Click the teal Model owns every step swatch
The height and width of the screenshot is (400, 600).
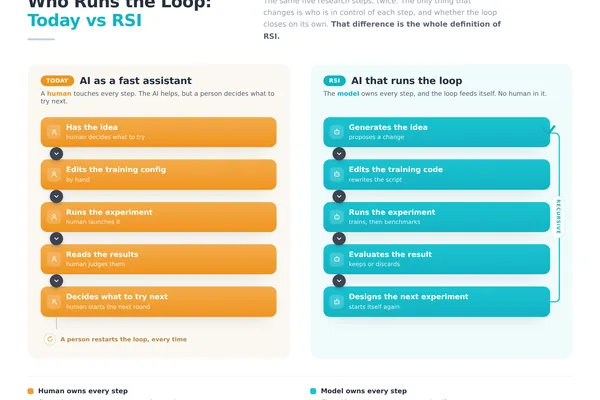[x=313, y=391]
